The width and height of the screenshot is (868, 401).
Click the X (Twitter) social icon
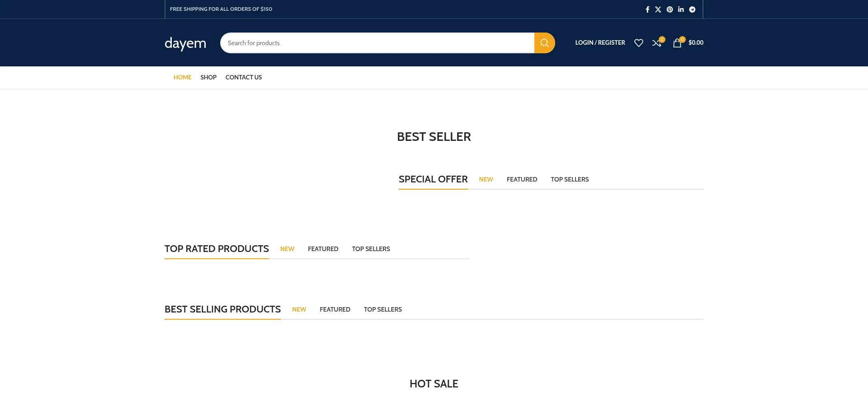click(658, 9)
